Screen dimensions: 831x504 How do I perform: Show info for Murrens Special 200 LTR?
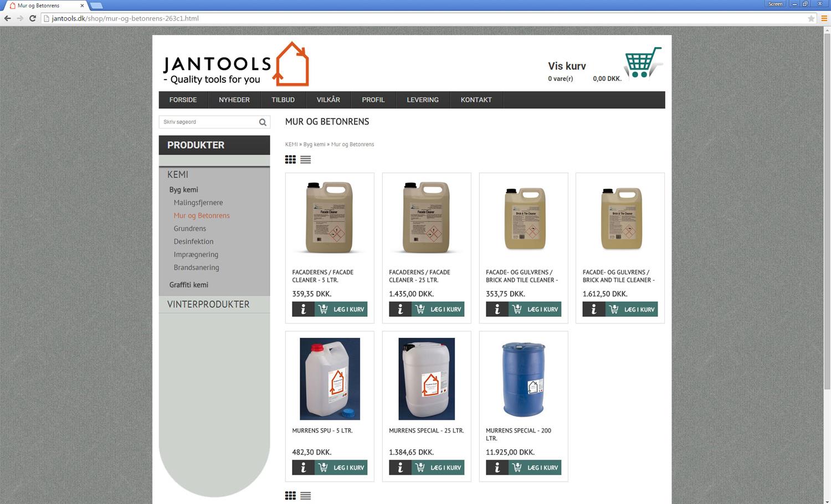(x=497, y=467)
